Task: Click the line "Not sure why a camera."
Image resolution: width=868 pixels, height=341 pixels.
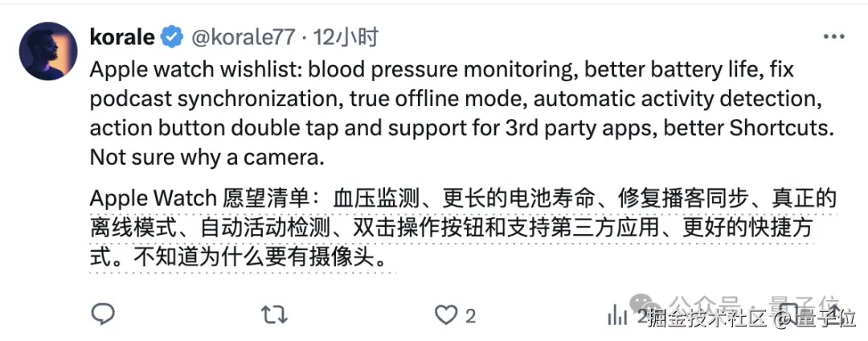Action: pos(207,158)
